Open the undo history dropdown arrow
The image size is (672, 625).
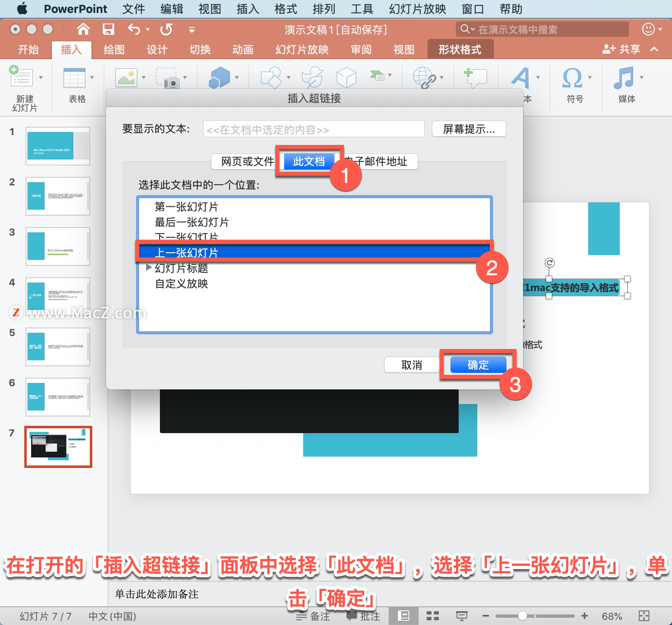click(148, 29)
